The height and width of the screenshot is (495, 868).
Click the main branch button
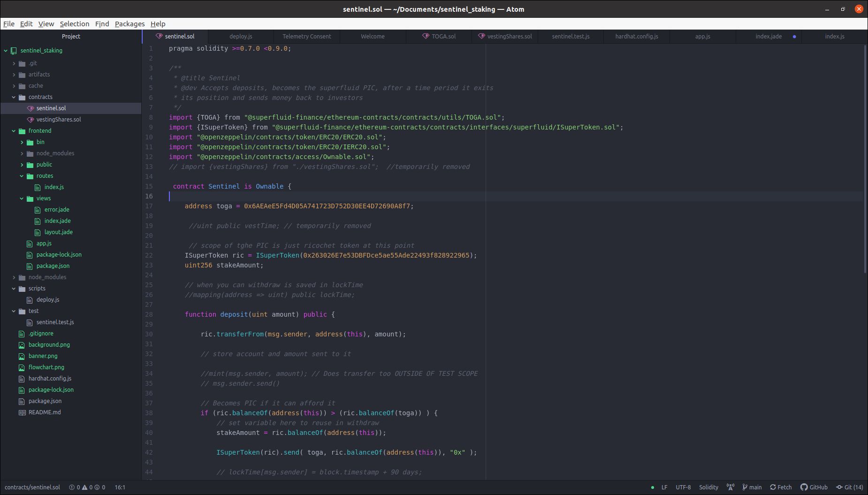(752, 487)
